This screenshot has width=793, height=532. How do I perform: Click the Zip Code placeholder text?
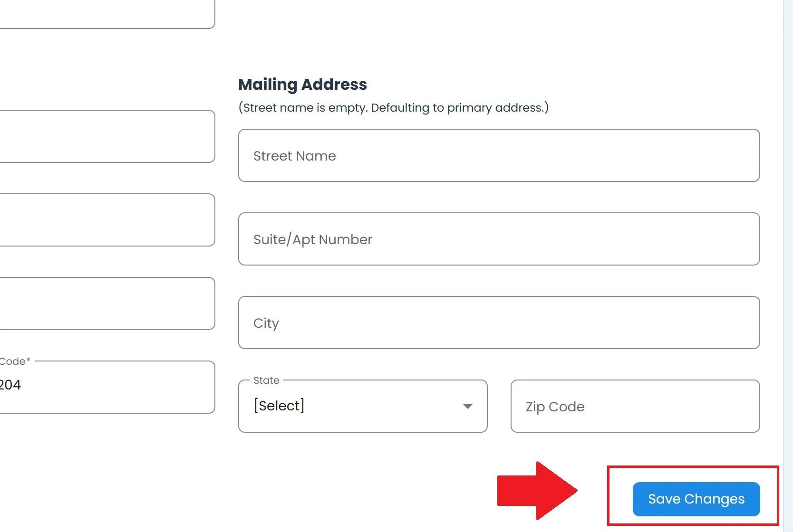point(555,407)
